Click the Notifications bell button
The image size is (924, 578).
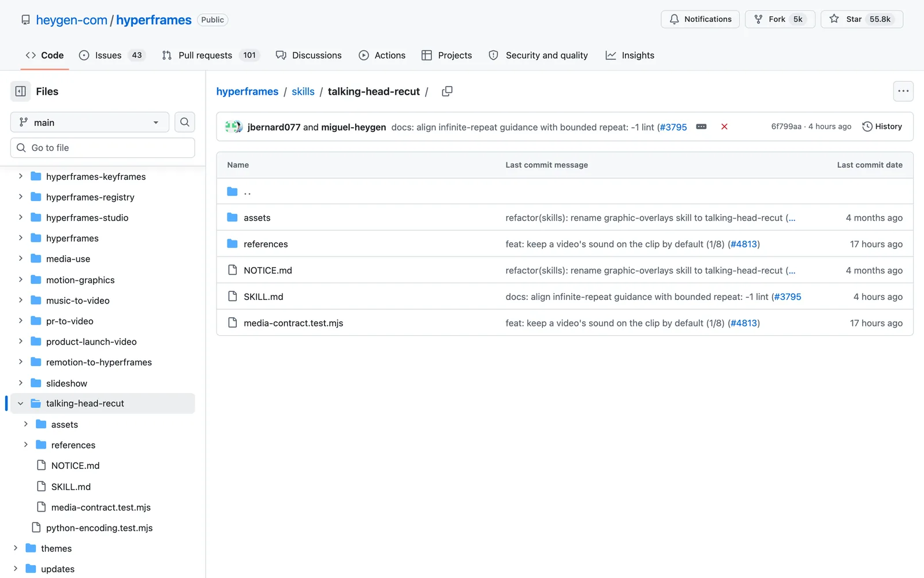(700, 19)
